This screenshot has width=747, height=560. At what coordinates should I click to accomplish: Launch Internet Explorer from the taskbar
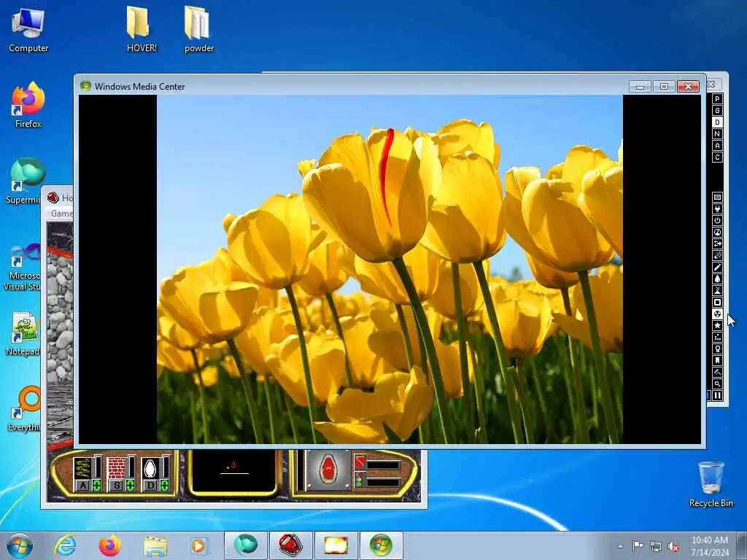click(65, 545)
